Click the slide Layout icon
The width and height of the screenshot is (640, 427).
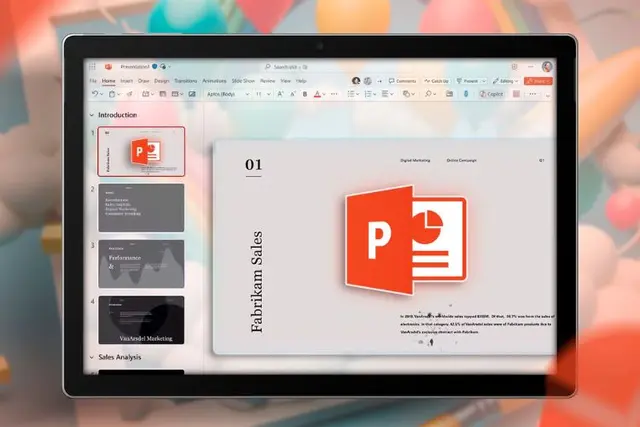pos(163,94)
